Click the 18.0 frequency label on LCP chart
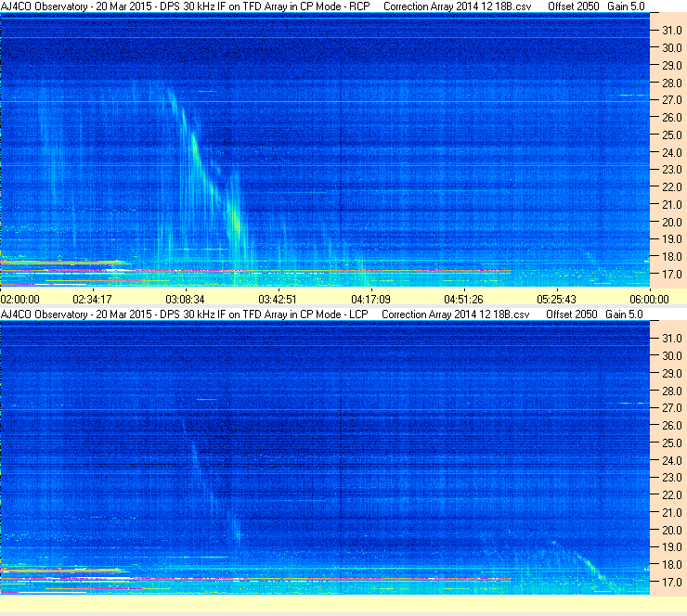This screenshot has height=616, width=687. tap(672, 565)
